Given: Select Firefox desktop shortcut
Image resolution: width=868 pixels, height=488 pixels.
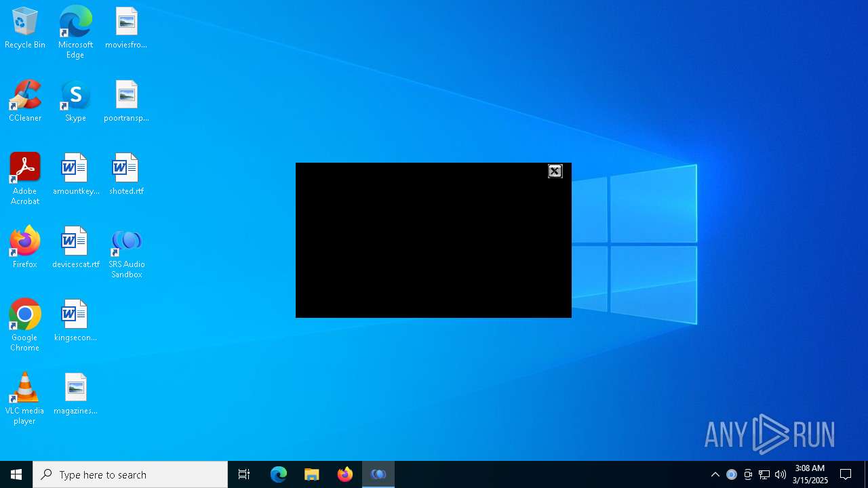Looking at the screenshot, I should click(x=25, y=248).
